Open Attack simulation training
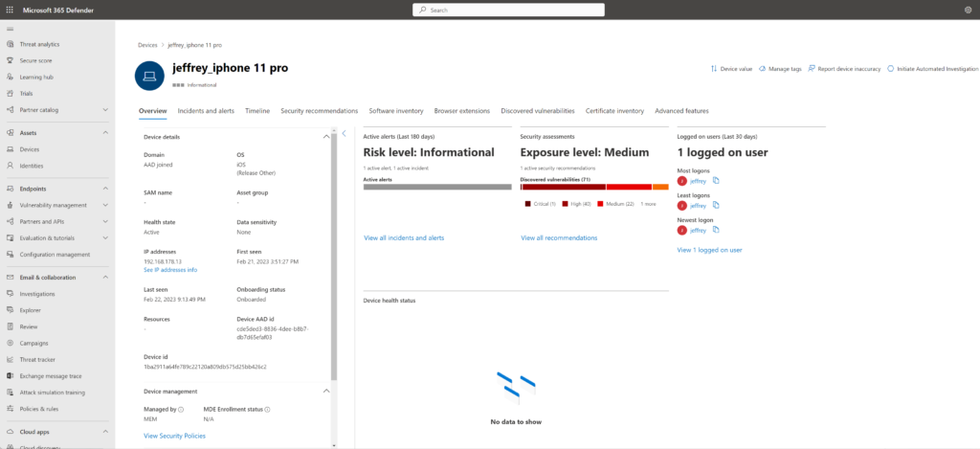Screen dimensions: 980x449 point(53,393)
